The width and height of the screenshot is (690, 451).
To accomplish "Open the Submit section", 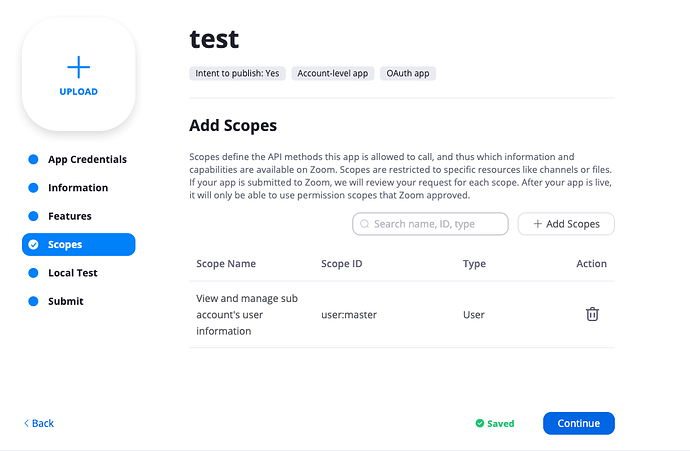I will coord(66,301).
